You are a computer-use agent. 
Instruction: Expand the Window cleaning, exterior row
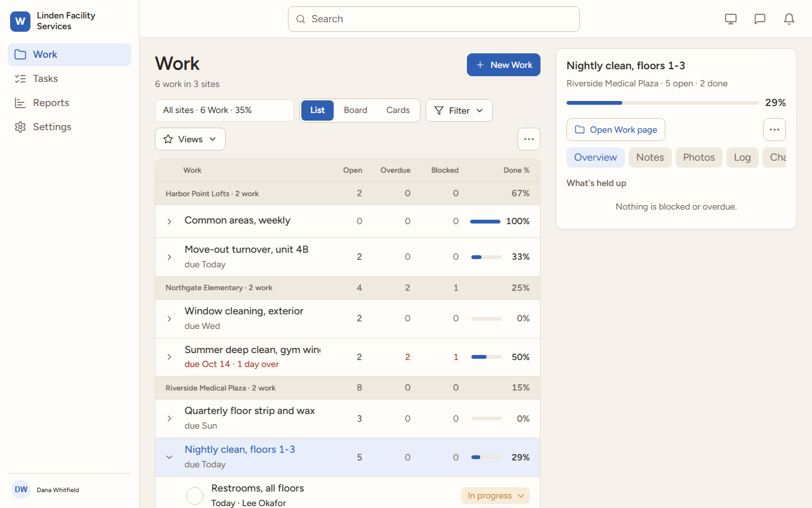pos(169,319)
